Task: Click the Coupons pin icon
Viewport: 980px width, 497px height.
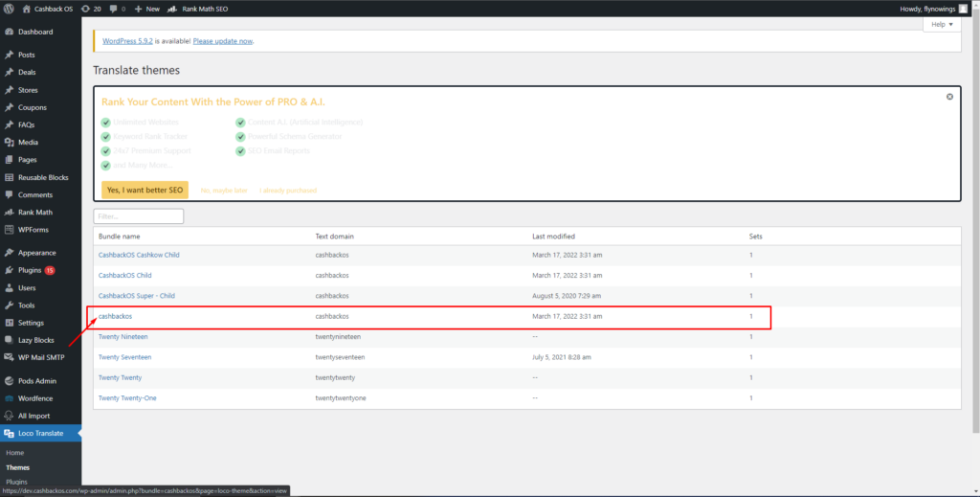Action: (9, 107)
